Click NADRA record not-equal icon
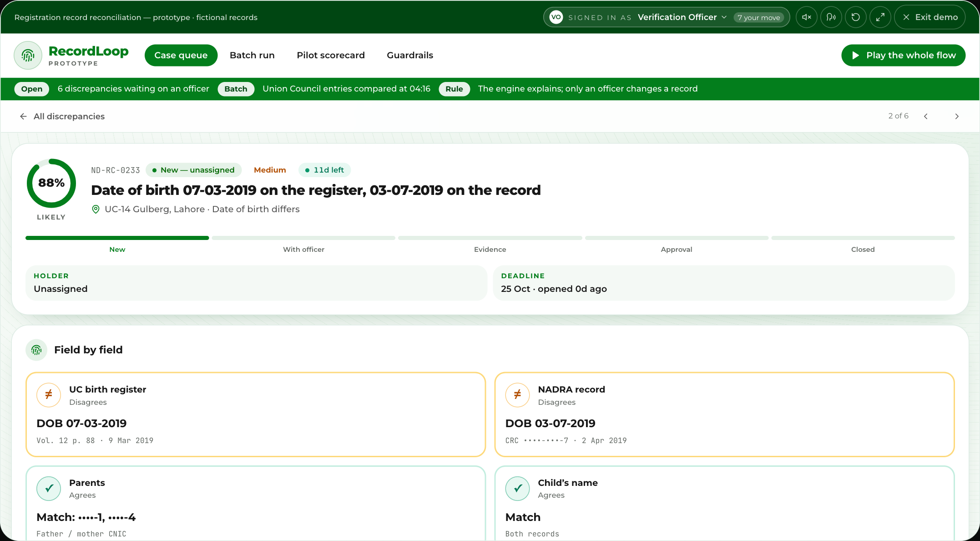The height and width of the screenshot is (541, 980). [x=517, y=395]
